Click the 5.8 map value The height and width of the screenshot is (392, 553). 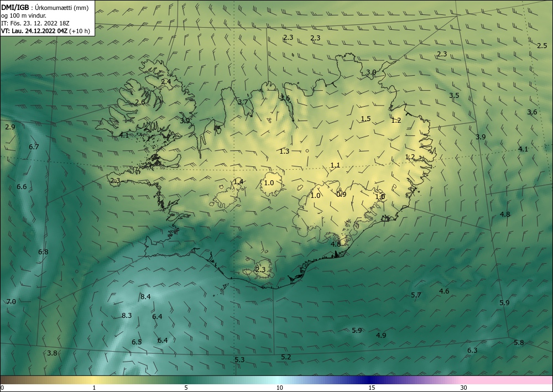click(519, 343)
